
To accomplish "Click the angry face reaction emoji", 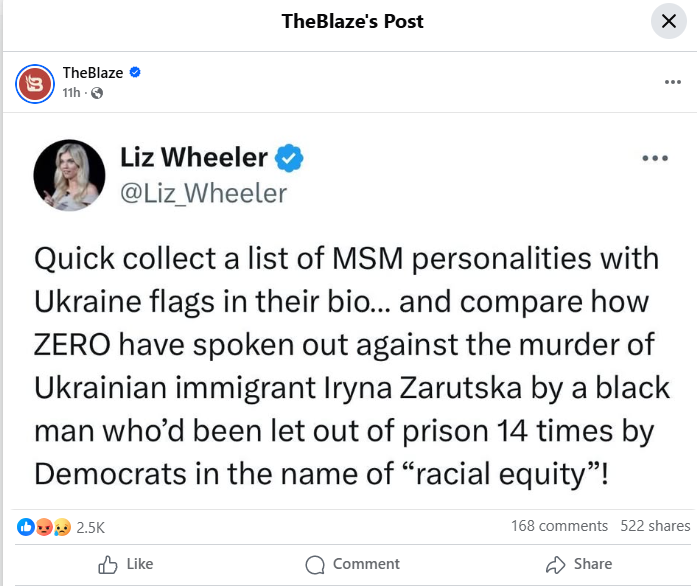I will [43, 526].
